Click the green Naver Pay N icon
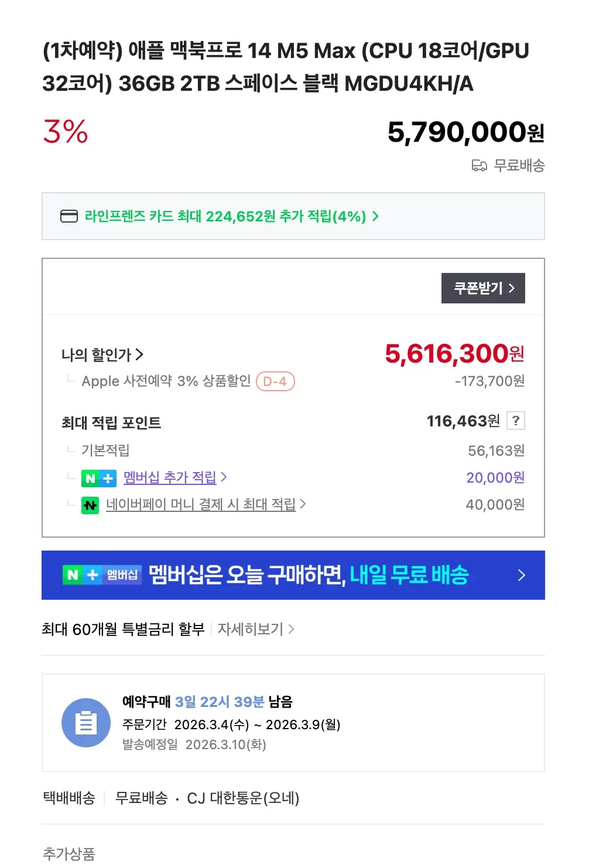The height and width of the screenshot is (868, 589). (90, 505)
